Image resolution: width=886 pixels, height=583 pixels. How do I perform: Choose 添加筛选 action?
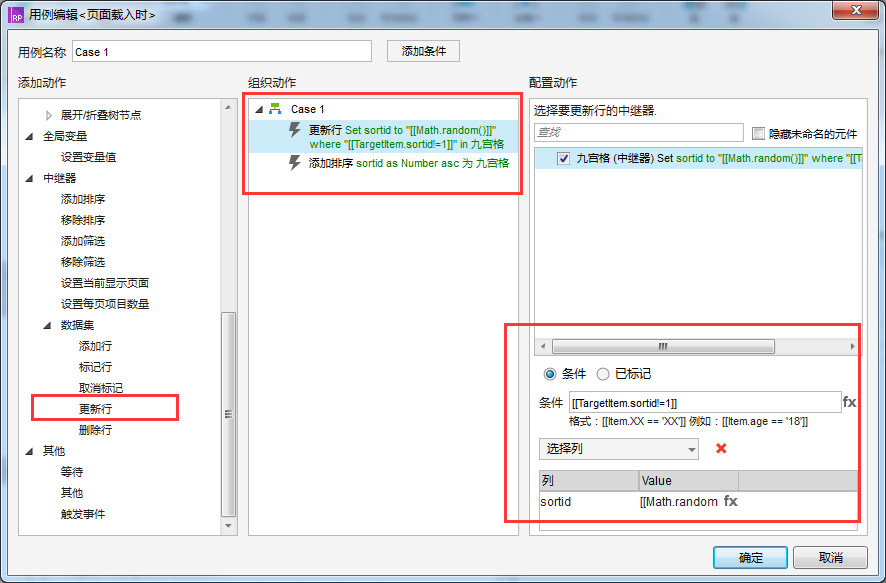coord(83,241)
